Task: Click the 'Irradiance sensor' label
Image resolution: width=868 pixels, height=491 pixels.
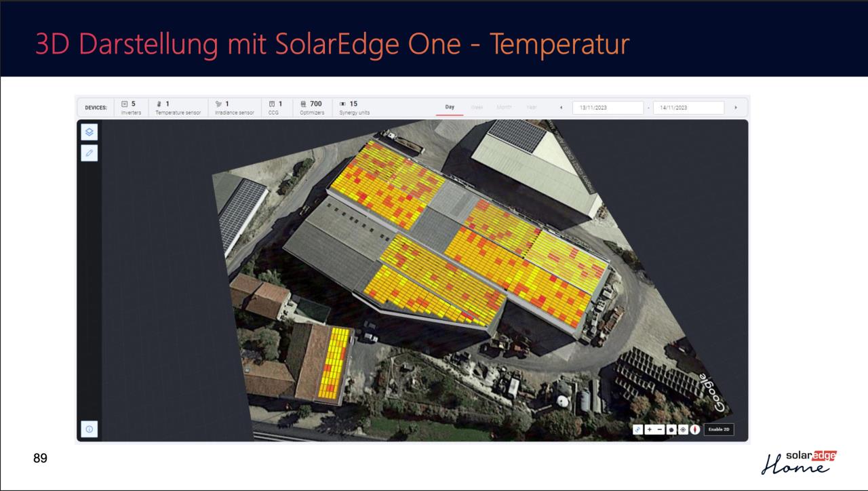Action: (x=234, y=113)
